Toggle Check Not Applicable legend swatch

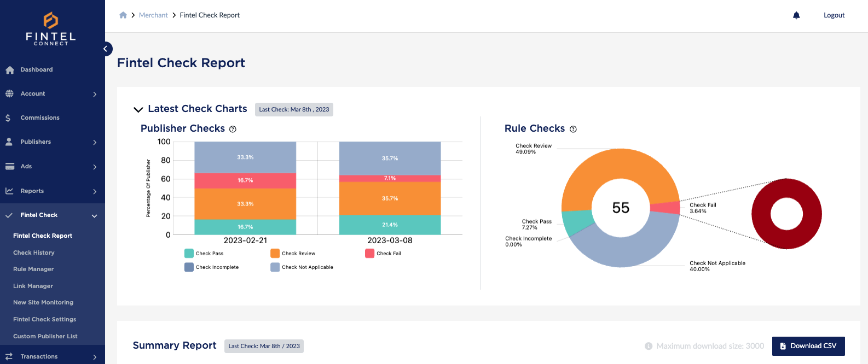(275, 267)
